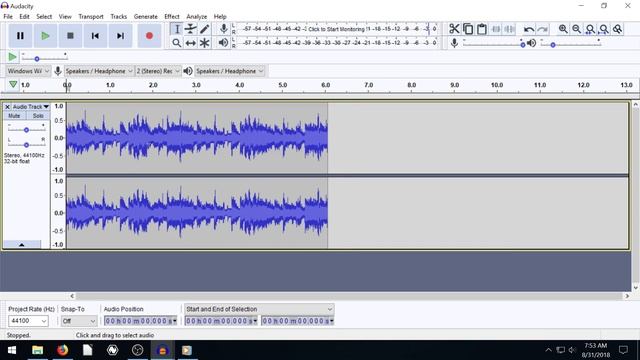Start playback with the green Play button
Viewport: 640px width, 360px height.
[45, 36]
